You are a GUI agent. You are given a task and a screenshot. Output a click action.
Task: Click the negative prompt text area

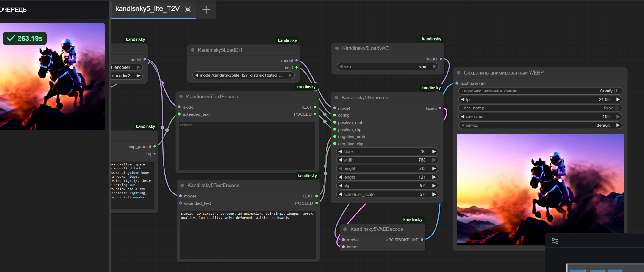248,234
